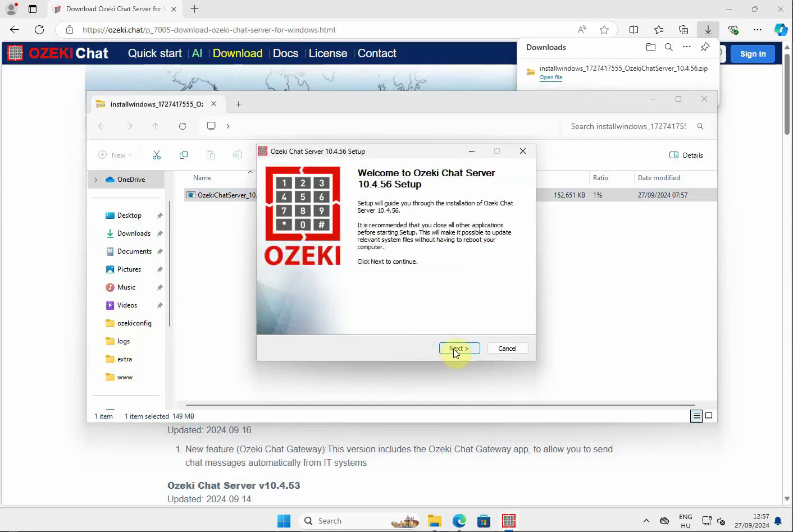This screenshot has width=793, height=532.
Task: Click Next in Ozeki setup wizard
Action: [x=459, y=348]
